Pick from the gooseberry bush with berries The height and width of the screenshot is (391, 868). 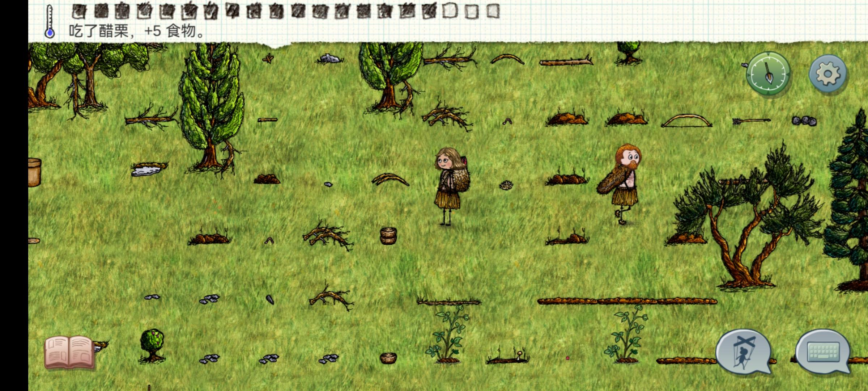click(152, 345)
